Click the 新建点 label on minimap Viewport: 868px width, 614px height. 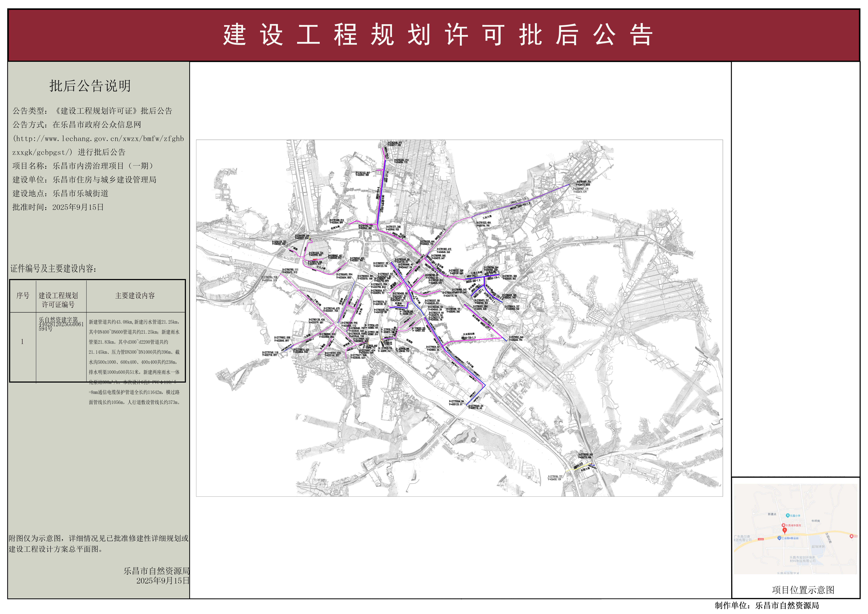(x=772, y=514)
